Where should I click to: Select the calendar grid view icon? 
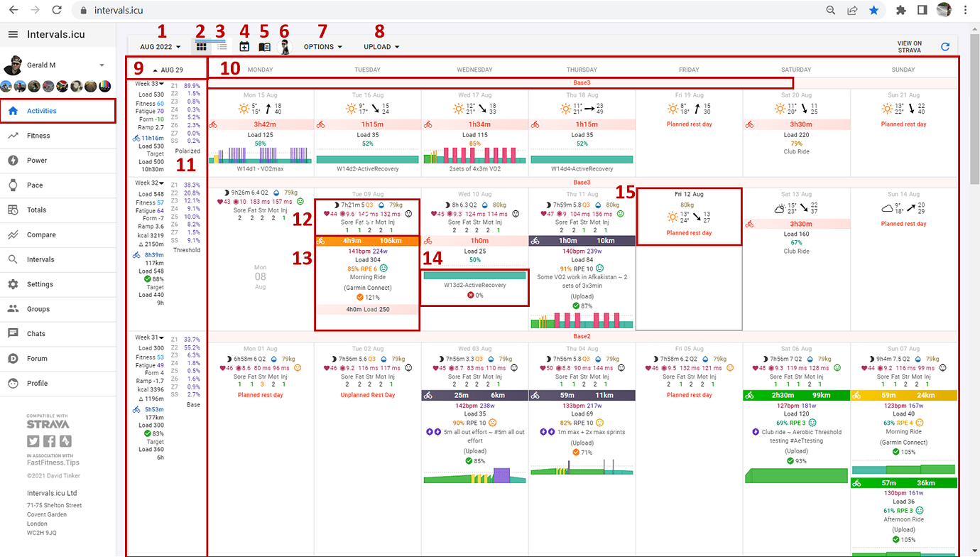tap(201, 45)
